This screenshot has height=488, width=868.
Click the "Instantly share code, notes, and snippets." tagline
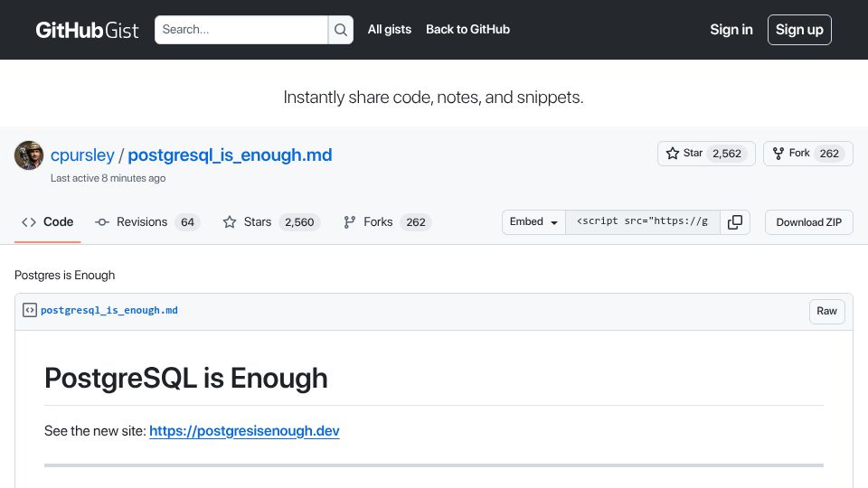[x=433, y=98]
